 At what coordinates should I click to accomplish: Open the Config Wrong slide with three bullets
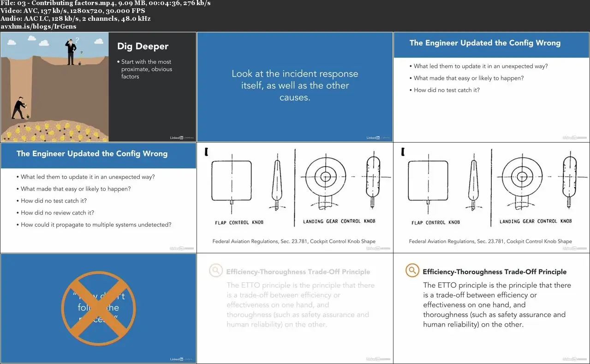click(491, 87)
